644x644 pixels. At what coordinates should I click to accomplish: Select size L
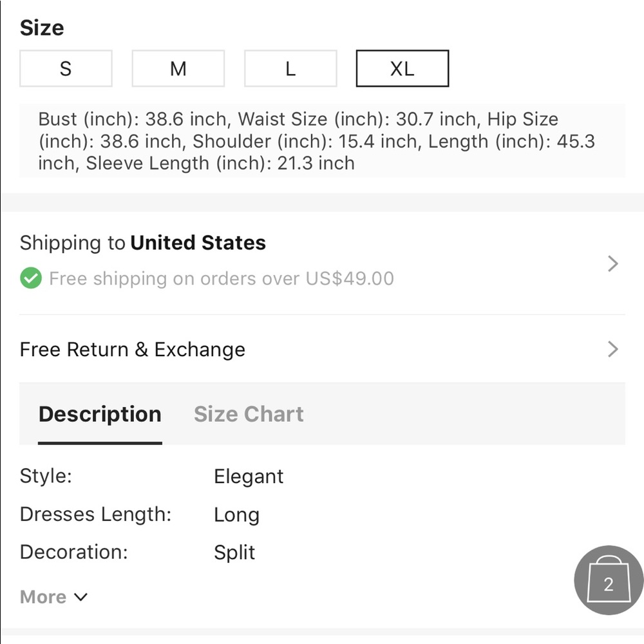(290, 69)
